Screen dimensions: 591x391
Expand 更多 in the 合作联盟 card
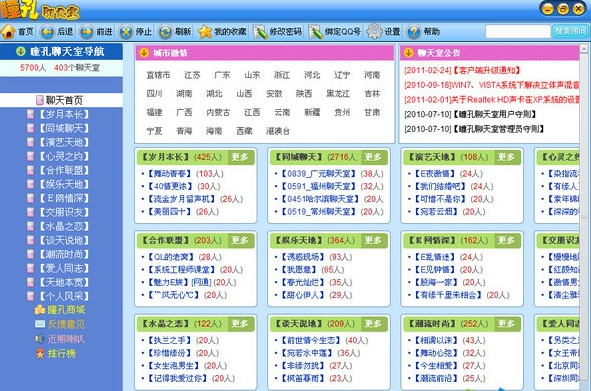(x=240, y=240)
